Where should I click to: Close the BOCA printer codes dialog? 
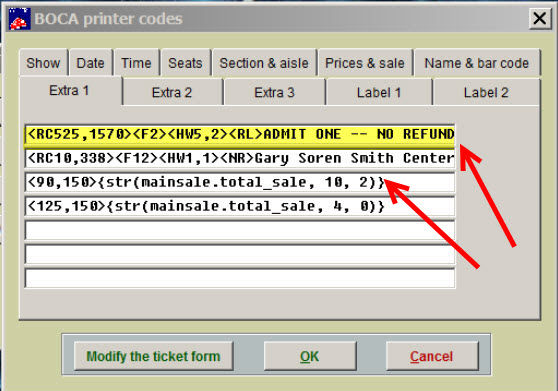pyautogui.click(x=539, y=19)
